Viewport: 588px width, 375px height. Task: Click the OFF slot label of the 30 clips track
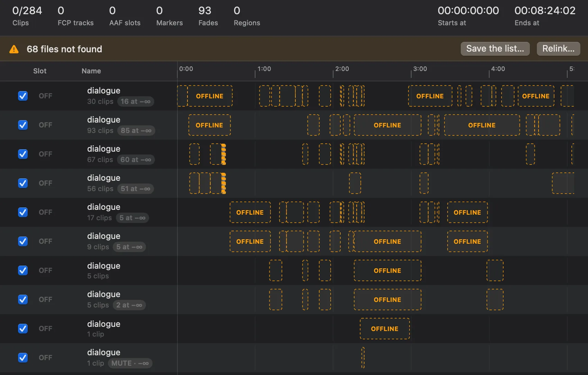pos(45,96)
